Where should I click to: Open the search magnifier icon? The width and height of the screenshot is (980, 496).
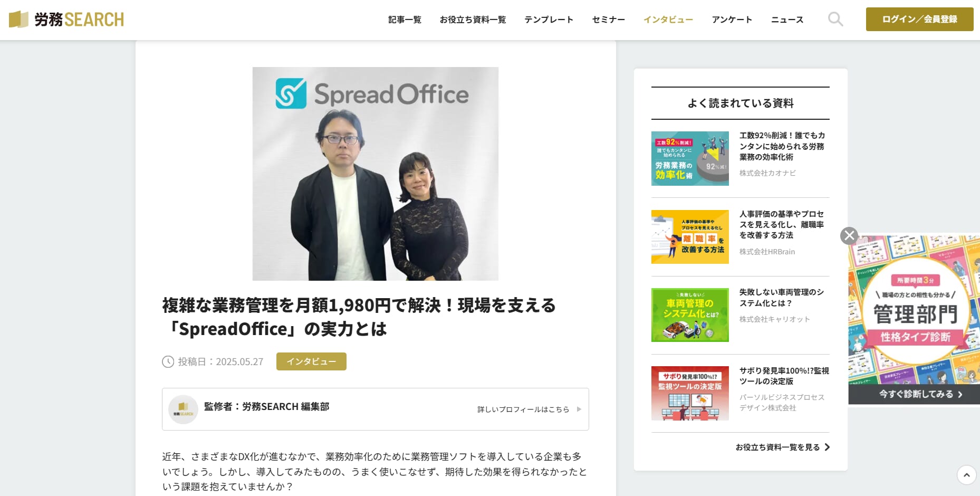[835, 20]
